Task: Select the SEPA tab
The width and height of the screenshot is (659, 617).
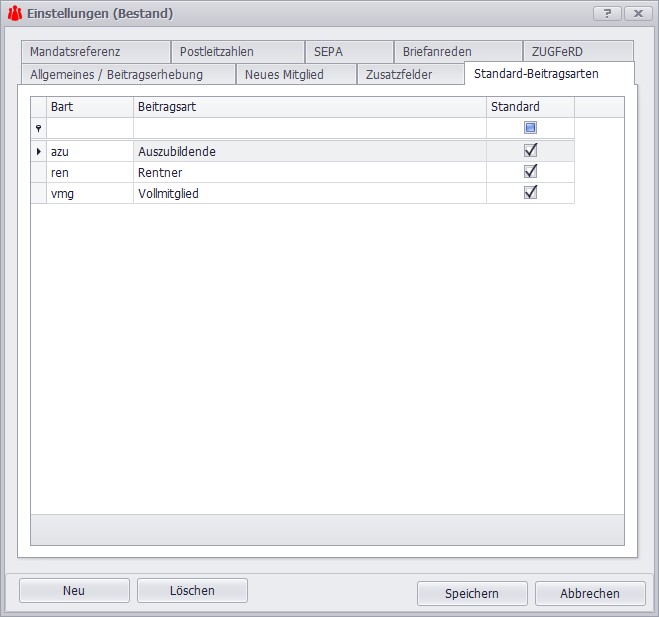Action: pyautogui.click(x=328, y=52)
